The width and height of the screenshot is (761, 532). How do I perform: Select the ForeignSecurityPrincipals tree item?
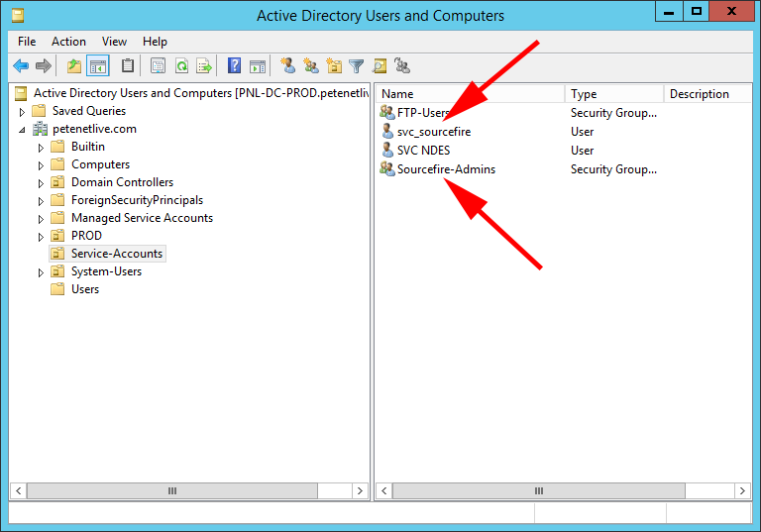tap(137, 200)
